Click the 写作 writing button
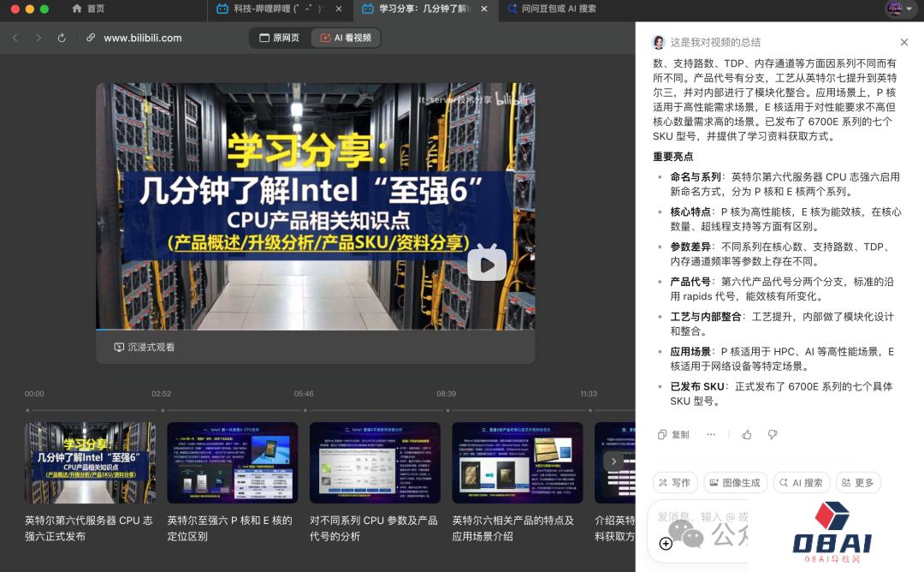924x572 pixels. (x=674, y=482)
